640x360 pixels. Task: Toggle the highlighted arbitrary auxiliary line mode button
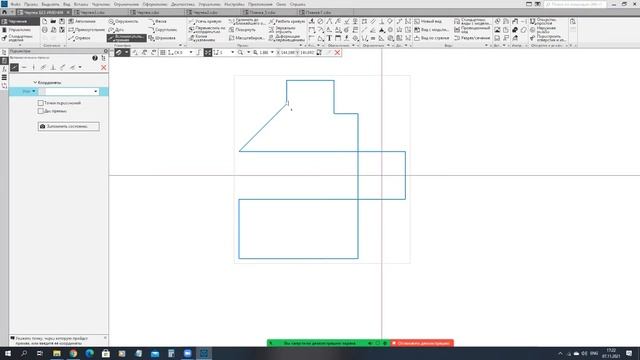(14, 67)
